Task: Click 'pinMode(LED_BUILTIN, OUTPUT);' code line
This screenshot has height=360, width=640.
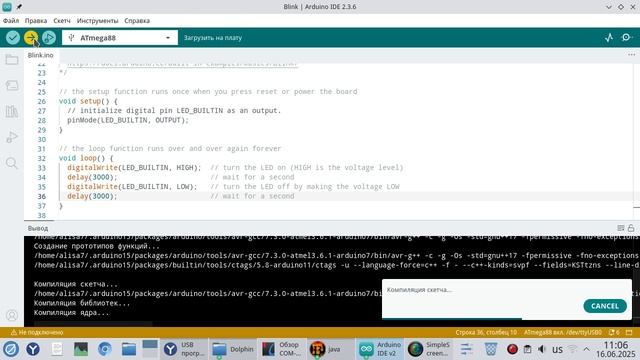Action: click(x=128, y=120)
